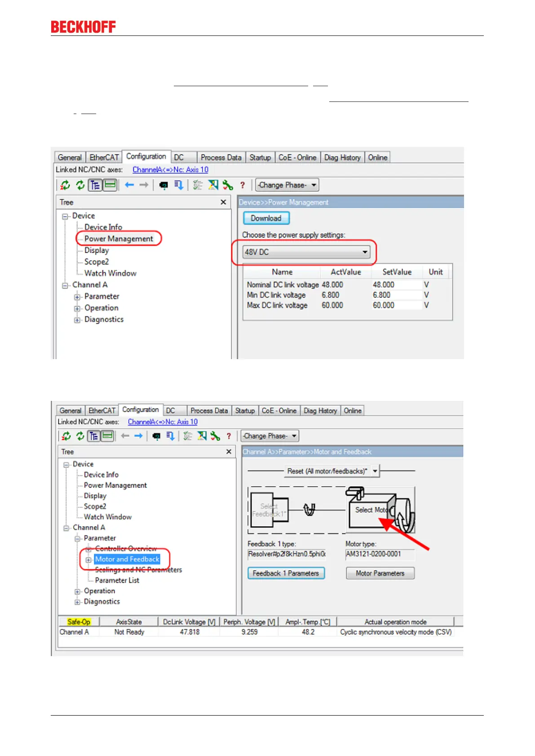535x756 pixels.
Task: Click the red-green refresh icon in Power Management screenshot
Action: click(65, 185)
